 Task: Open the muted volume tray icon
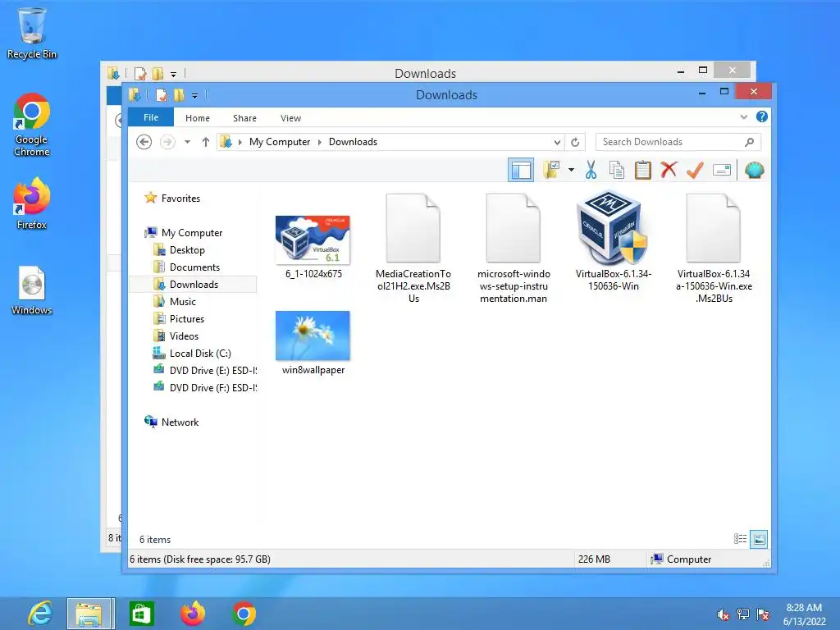[x=723, y=614]
